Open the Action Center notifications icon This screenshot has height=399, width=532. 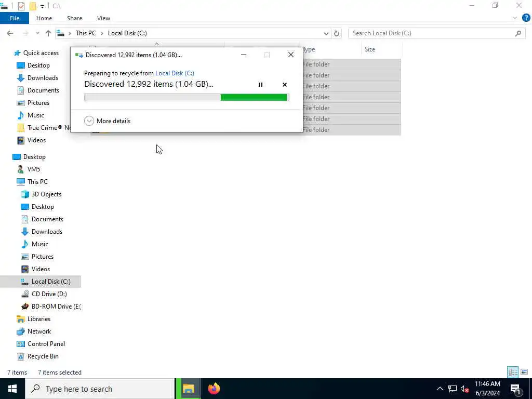pyautogui.click(x=515, y=389)
